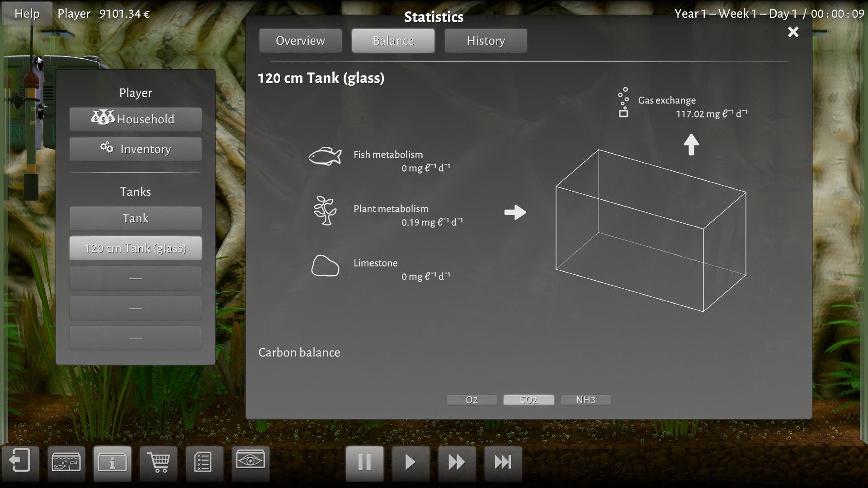
Task: Close the Statistics window
Action: click(793, 32)
